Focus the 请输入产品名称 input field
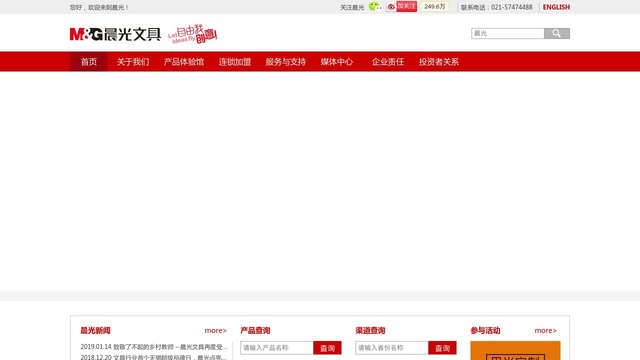 click(277, 348)
